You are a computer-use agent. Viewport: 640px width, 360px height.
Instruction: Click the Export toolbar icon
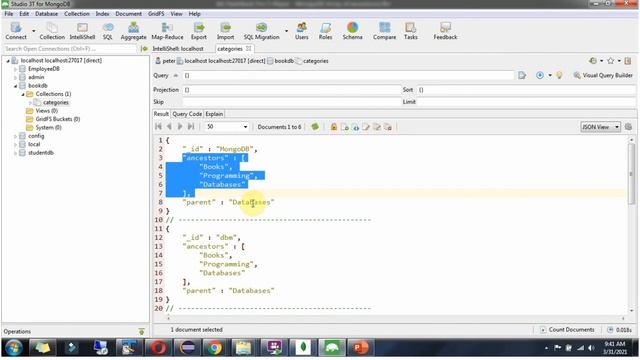(199, 31)
